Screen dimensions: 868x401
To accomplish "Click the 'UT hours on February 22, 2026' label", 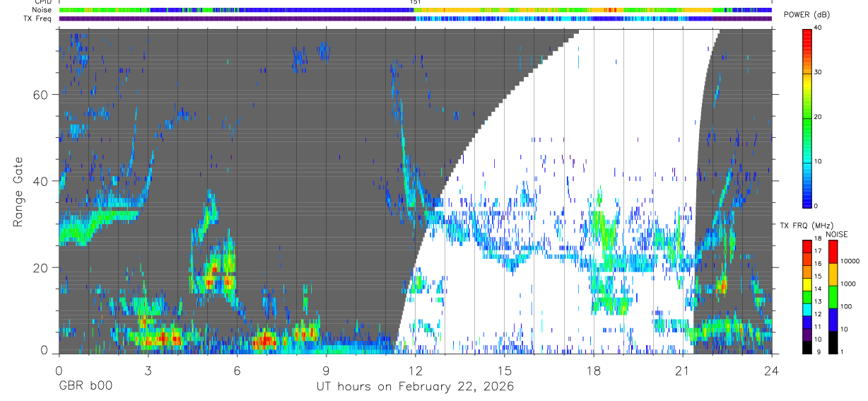I will point(415,387).
